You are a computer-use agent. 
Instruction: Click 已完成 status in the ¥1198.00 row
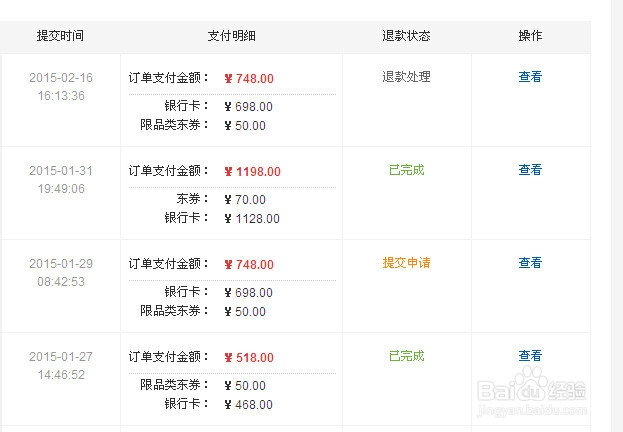click(406, 170)
